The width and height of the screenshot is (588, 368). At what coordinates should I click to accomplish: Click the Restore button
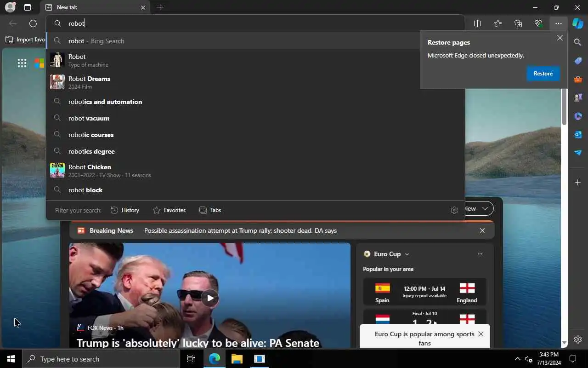coord(543,74)
